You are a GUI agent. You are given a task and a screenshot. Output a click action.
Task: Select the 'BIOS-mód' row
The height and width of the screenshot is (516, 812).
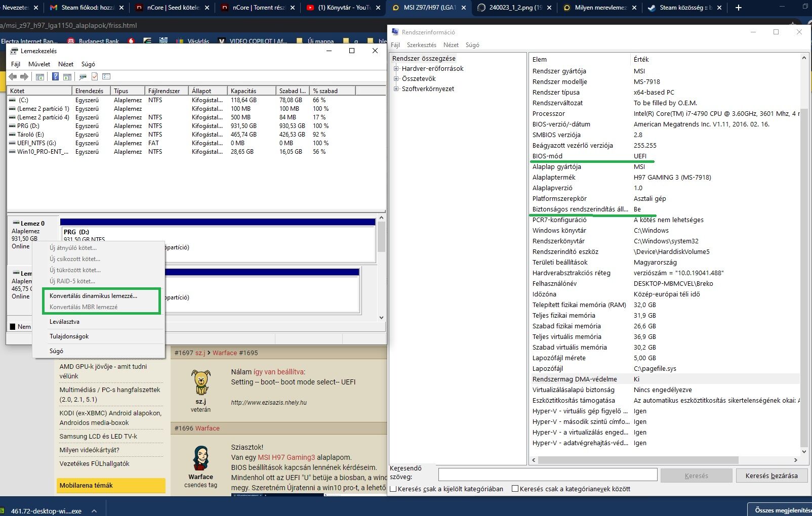pos(665,156)
